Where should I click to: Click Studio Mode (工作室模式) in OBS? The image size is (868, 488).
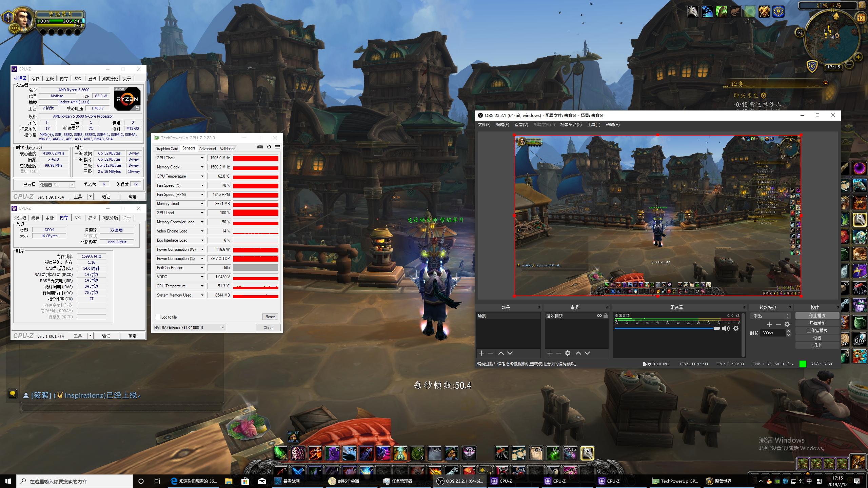(x=817, y=330)
